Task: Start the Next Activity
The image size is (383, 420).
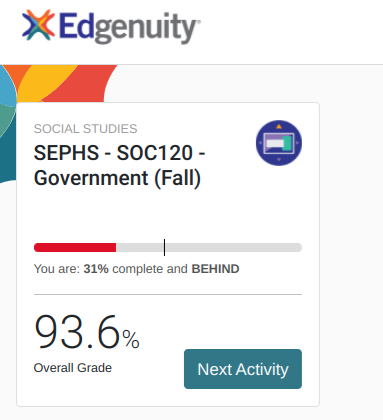Action: [243, 369]
